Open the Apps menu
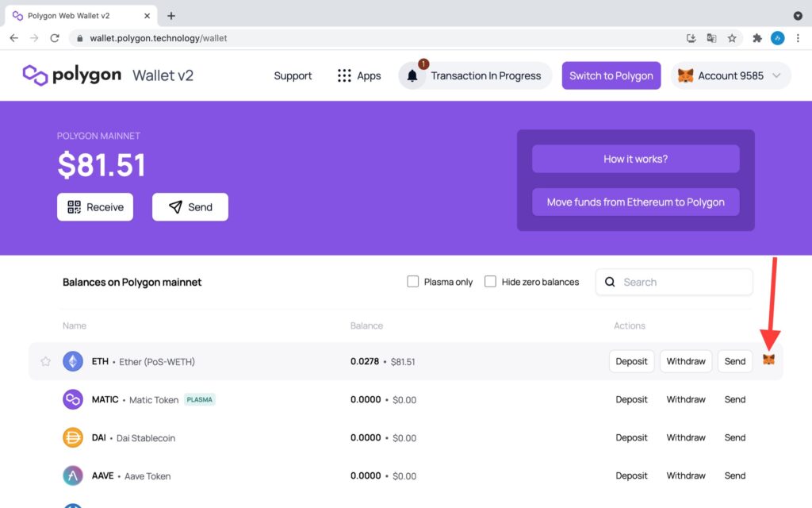 (x=359, y=75)
